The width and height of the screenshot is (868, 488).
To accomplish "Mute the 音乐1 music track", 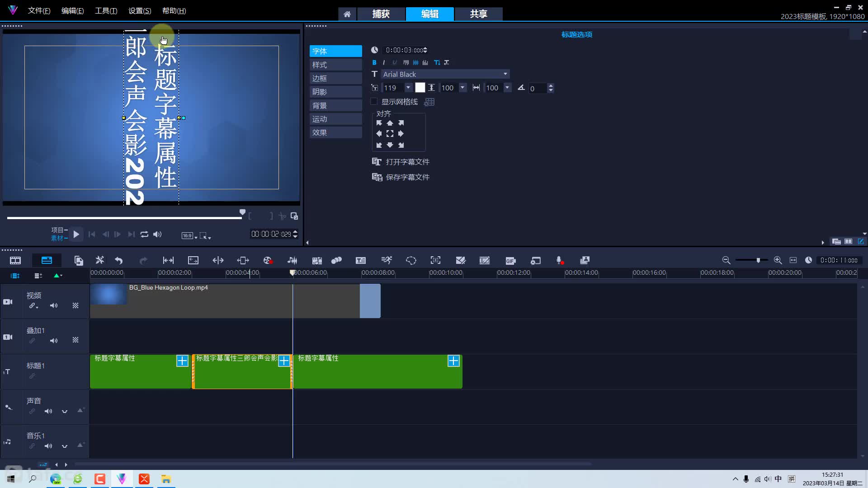I will point(48,446).
